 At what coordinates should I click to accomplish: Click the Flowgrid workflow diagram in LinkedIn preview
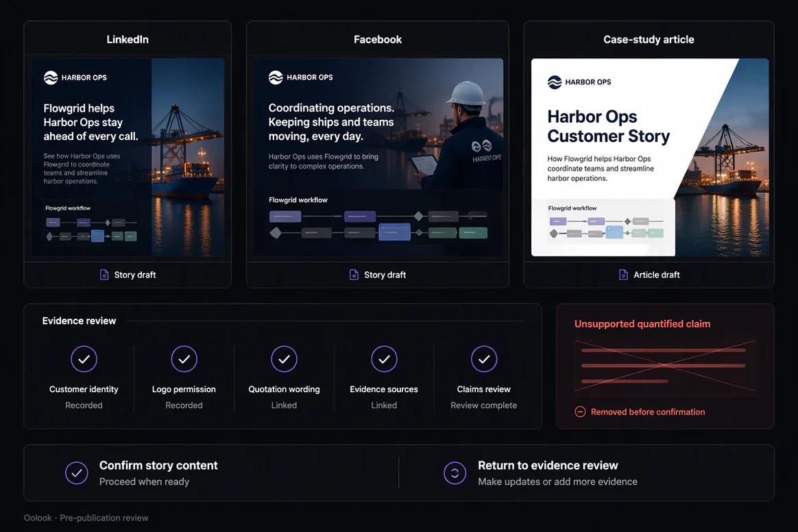[91, 230]
